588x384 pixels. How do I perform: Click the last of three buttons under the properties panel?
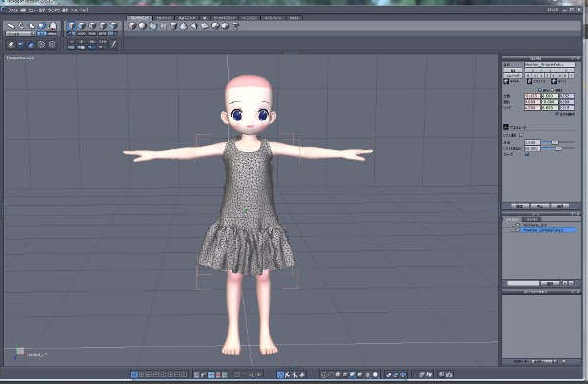(x=560, y=206)
